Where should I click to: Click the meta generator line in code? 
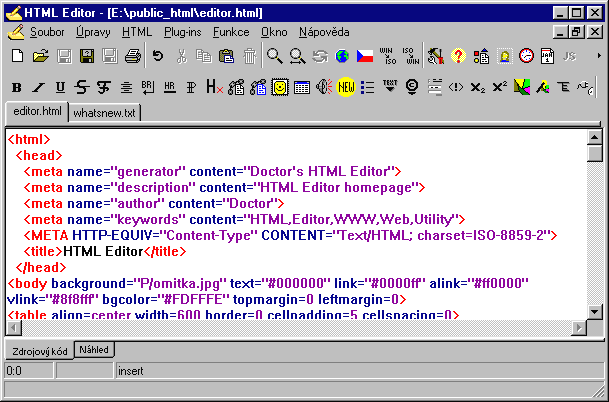click(212, 171)
